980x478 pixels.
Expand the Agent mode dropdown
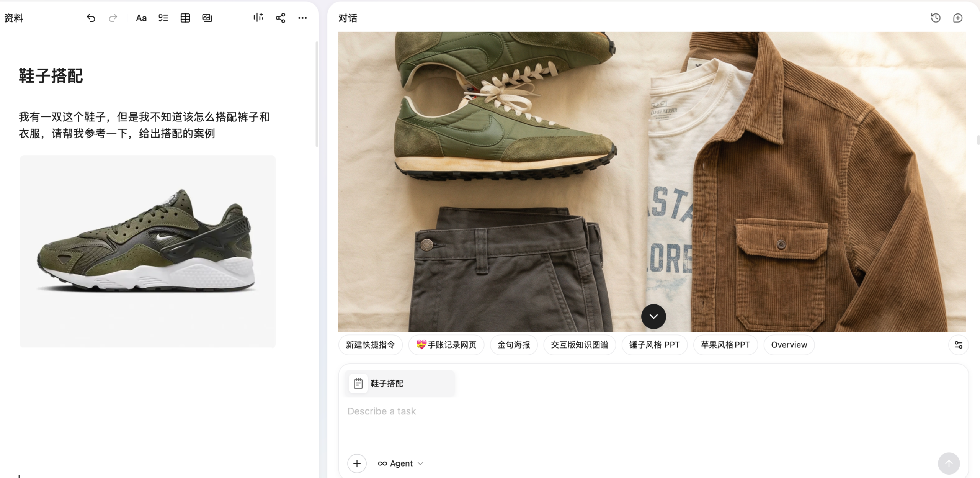coord(401,463)
